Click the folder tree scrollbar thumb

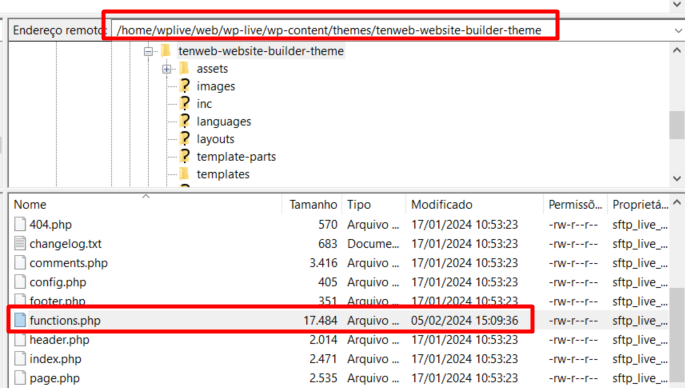coord(677,125)
